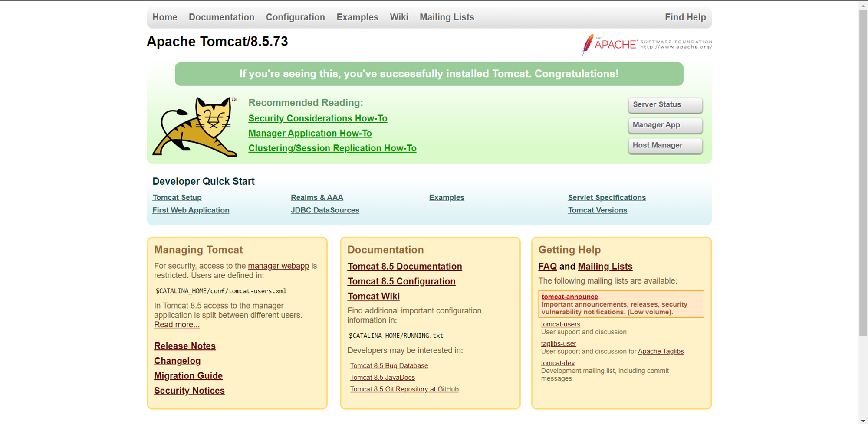Click Read more... in Managing Tomcat
Image resolution: width=868 pixels, height=424 pixels.
(177, 325)
